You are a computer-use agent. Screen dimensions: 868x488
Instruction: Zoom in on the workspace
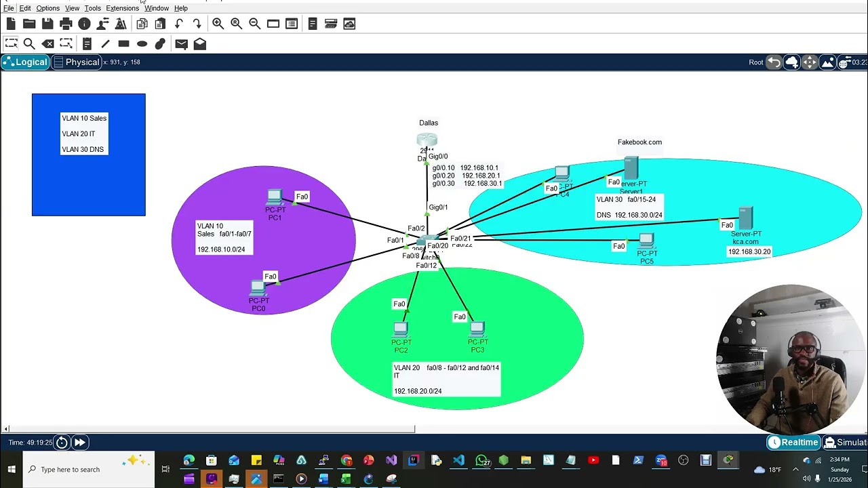pos(218,24)
